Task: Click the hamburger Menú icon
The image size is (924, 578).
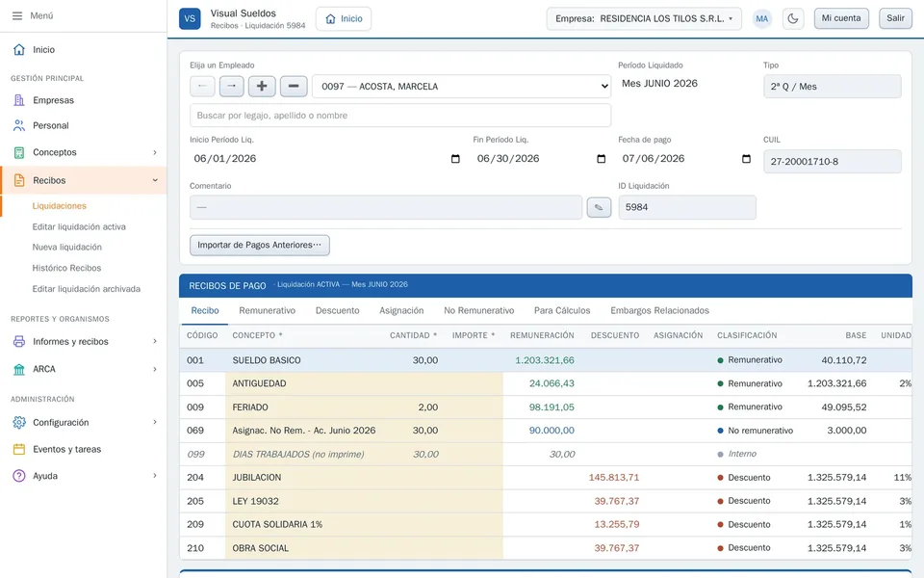Action: coord(17,16)
